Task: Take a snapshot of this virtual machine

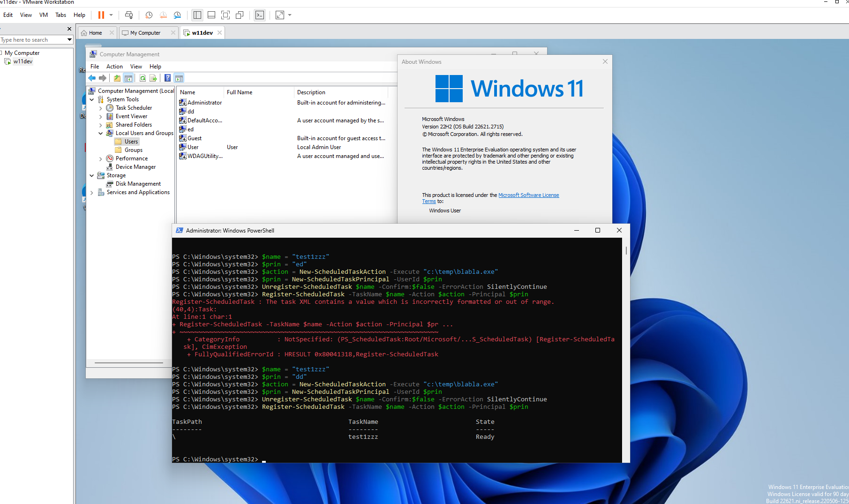Action: (x=149, y=15)
